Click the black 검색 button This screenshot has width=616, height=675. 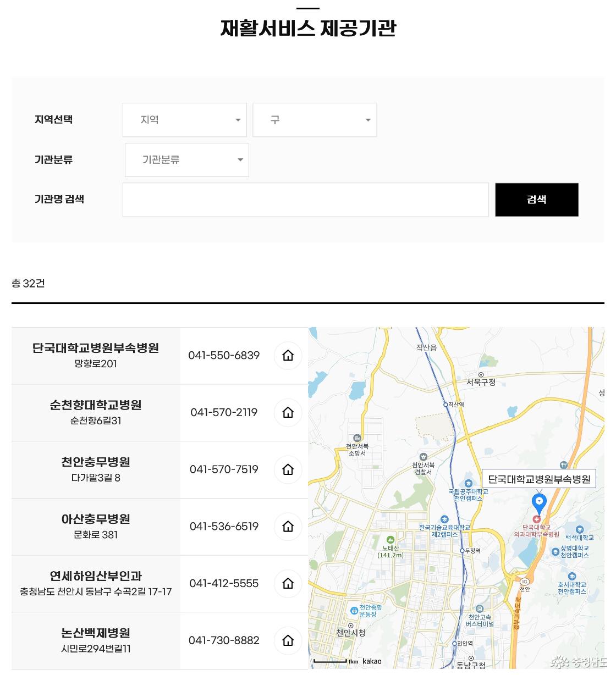(537, 200)
